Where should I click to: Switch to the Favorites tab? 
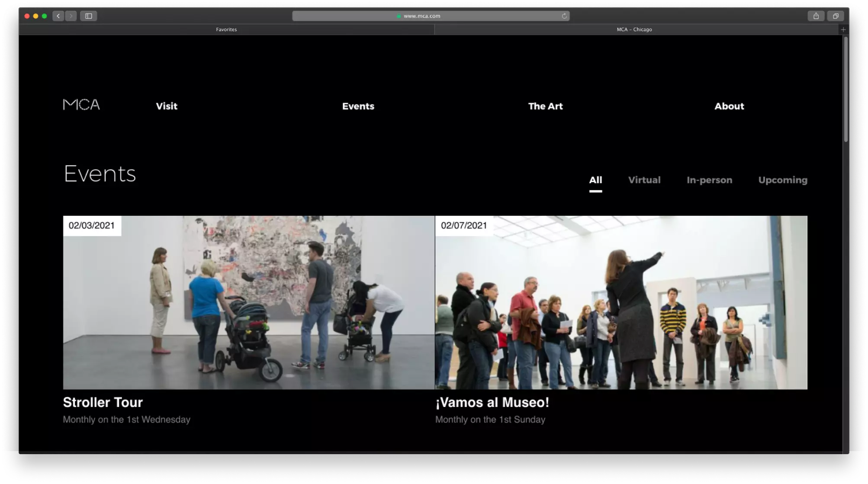(226, 29)
